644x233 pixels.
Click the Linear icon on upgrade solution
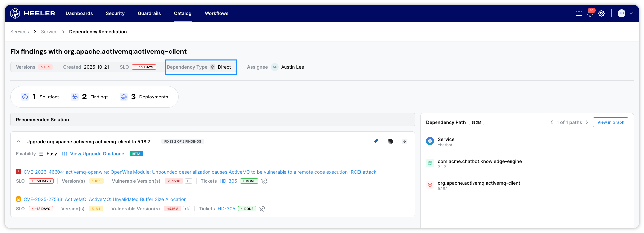pyautogui.click(x=390, y=141)
